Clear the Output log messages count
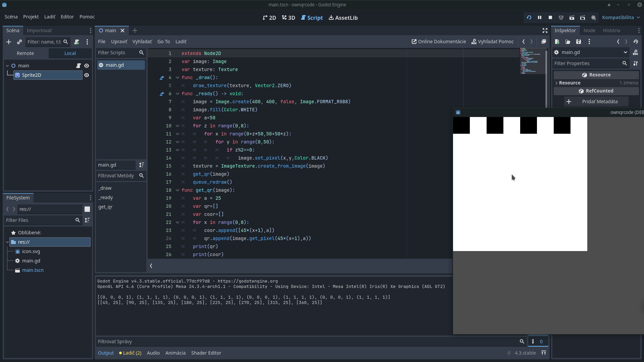 [x=538, y=341]
